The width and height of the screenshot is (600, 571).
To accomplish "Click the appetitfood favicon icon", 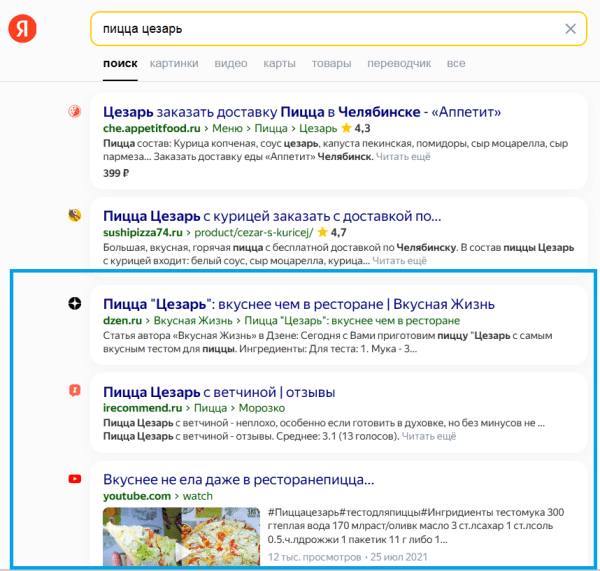I will pyautogui.click(x=75, y=111).
